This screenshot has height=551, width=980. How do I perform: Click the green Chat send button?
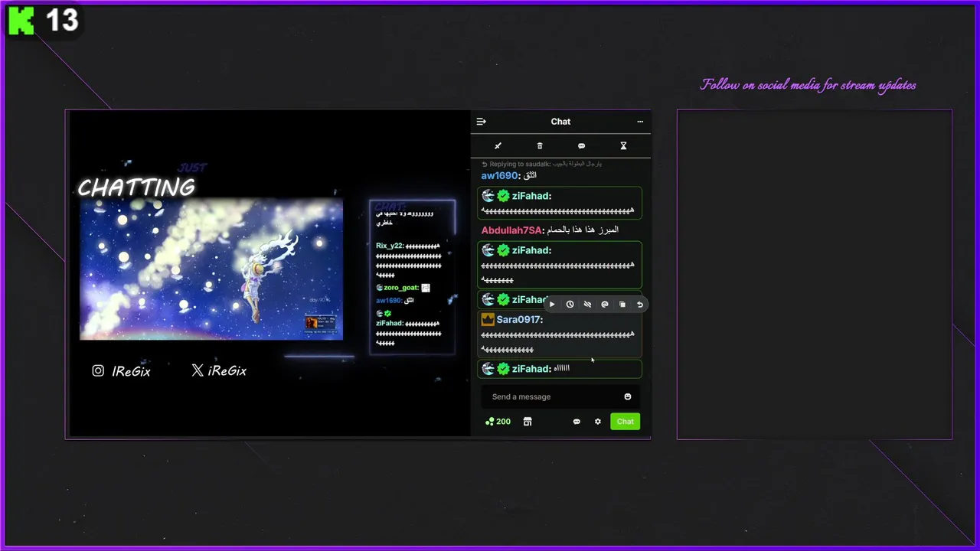tap(625, 422)
